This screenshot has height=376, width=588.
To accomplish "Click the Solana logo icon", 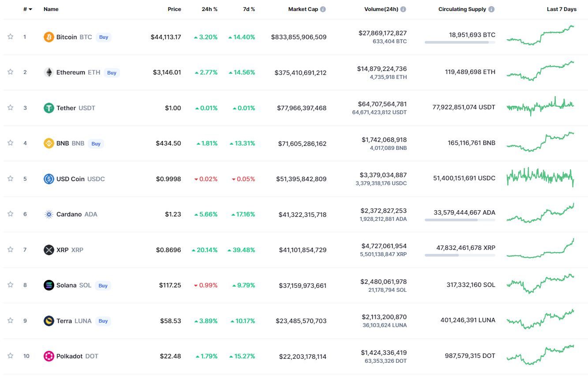I will click(49, 285).
